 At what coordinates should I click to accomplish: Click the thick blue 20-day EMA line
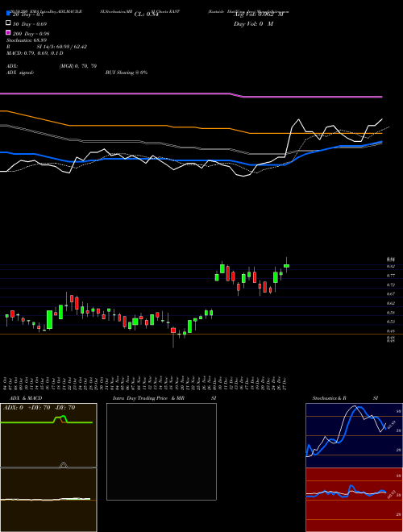pyautogui.click(x=191, y=160)
